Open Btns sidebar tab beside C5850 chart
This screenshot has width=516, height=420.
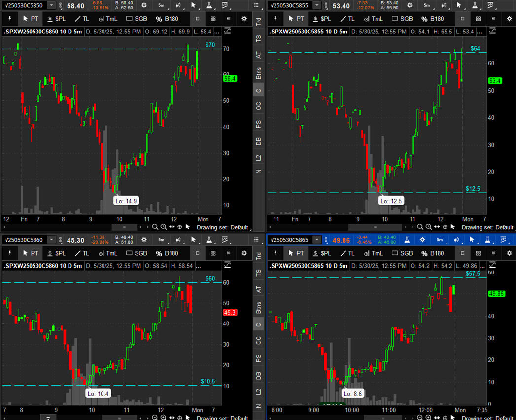coord(259,73)
